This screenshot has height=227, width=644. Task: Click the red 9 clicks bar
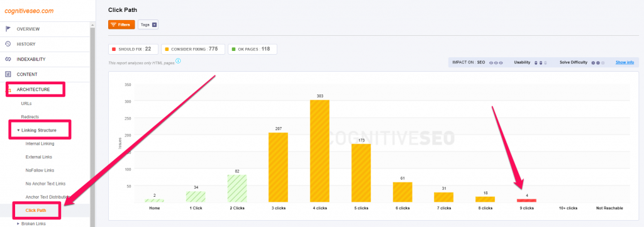526,201
